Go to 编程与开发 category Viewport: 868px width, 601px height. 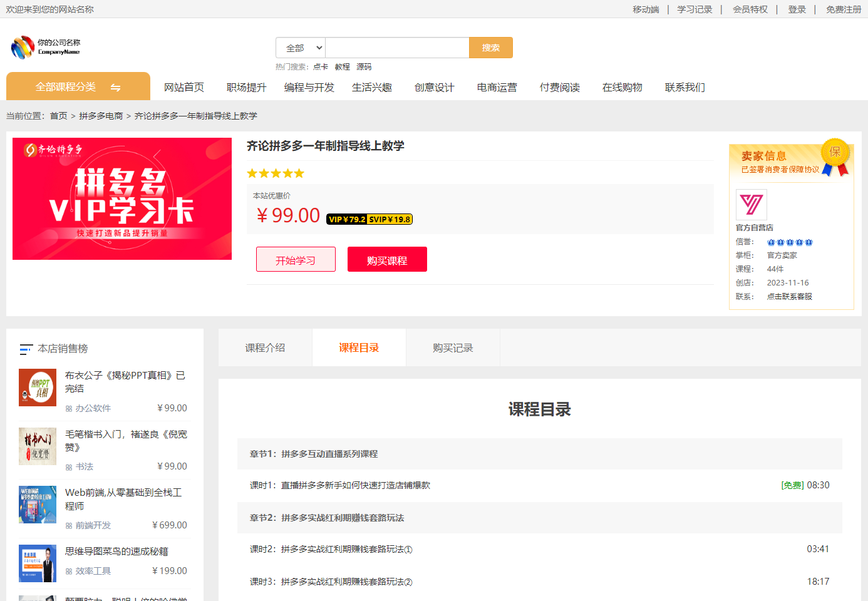309,87
